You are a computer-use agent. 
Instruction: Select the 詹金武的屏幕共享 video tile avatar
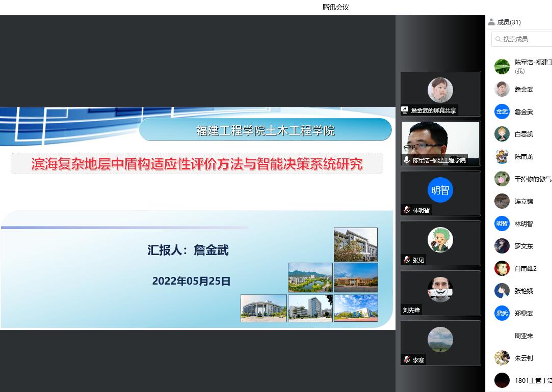click(440, 90)
